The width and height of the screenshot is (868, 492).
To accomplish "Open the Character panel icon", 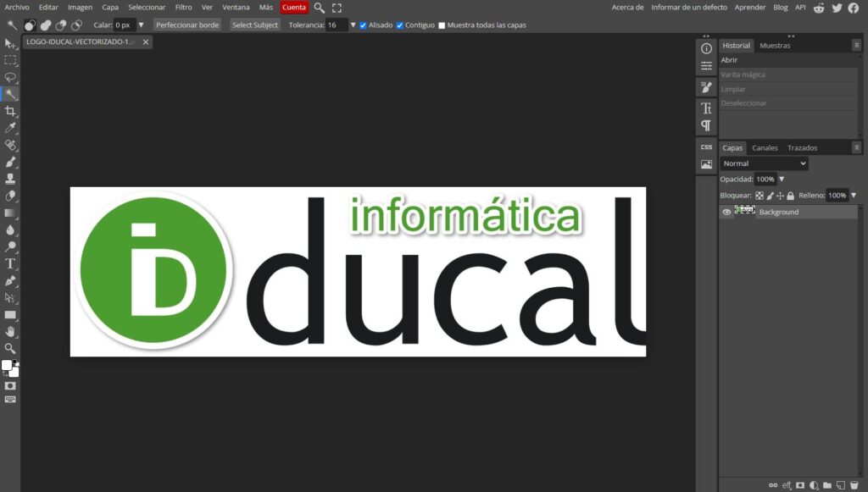I will [x=706, y=108].
